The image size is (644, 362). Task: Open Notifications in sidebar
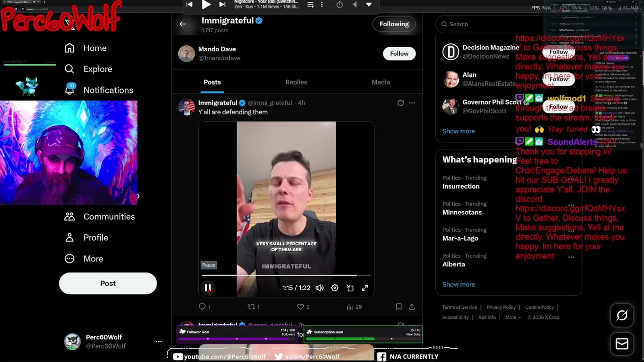99,90
